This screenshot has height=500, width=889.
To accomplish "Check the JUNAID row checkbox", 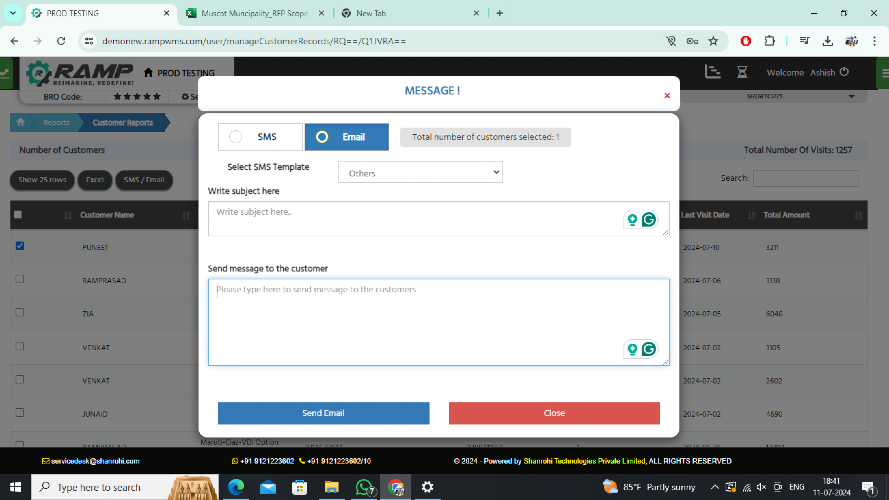I will click(20, 413).
